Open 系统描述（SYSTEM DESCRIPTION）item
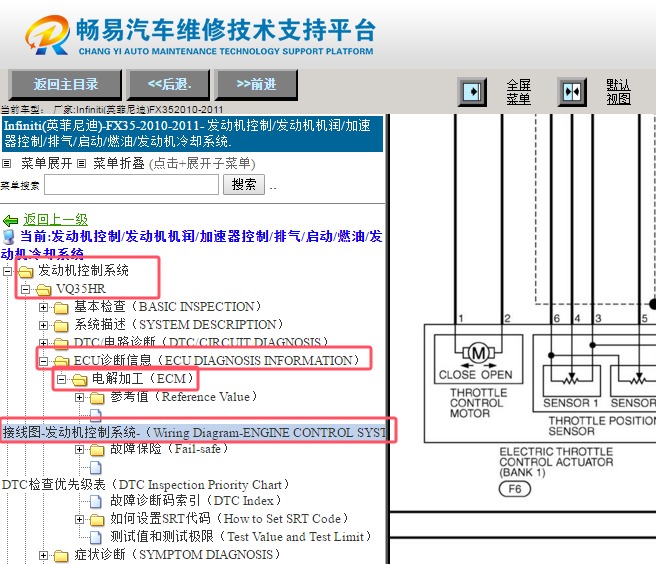 coord(180,324)
